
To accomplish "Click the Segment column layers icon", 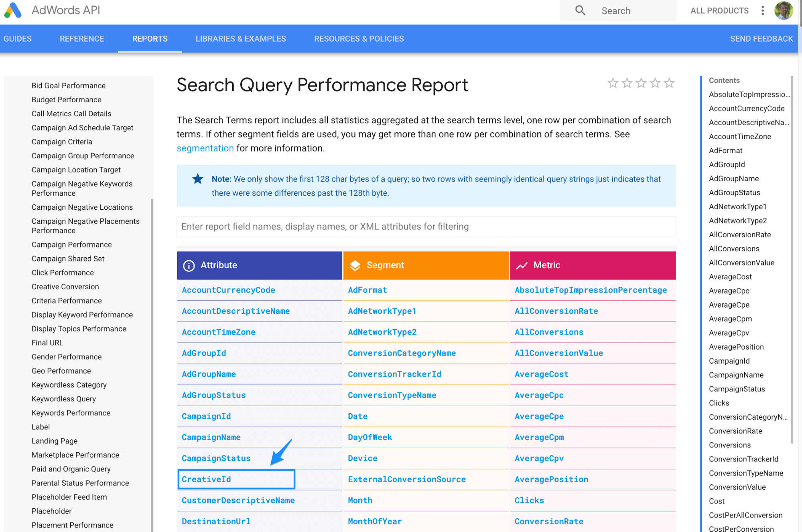I will click(355, 265).
